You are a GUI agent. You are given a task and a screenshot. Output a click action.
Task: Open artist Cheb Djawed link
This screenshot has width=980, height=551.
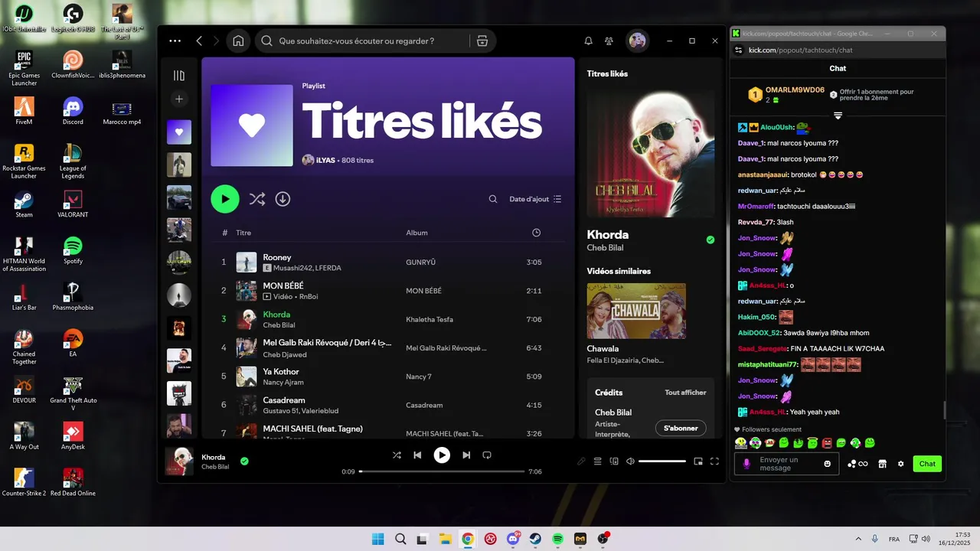(285, 355)
